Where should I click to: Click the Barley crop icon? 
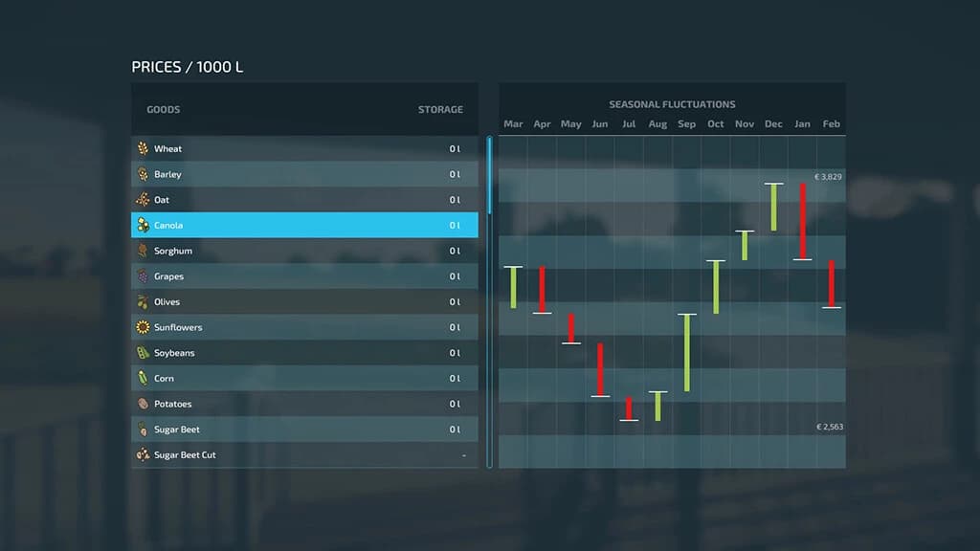144,174
